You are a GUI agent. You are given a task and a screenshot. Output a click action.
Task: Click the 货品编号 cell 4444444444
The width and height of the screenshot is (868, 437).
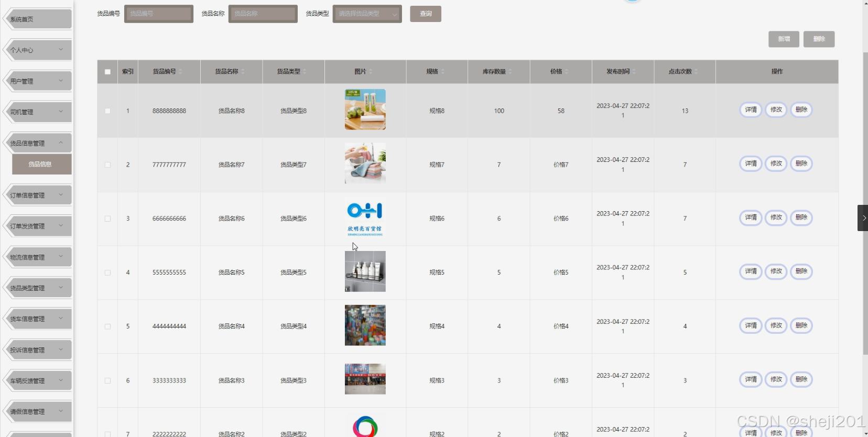169,326
